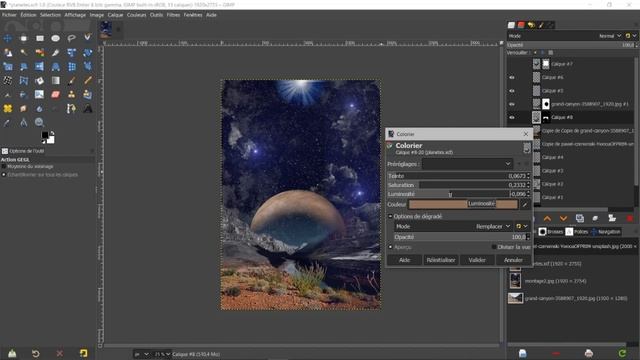
Task: Click the foreground black color swatch
Action: coord(45,136)
